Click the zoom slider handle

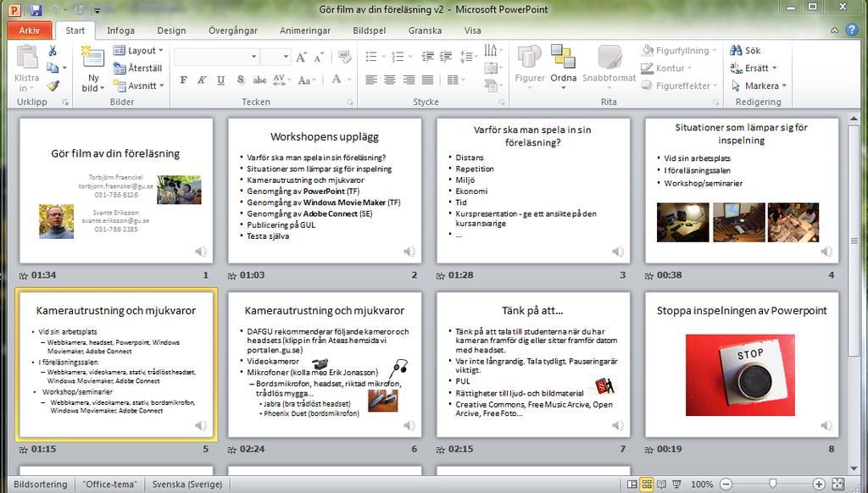(x=773, y=485)
